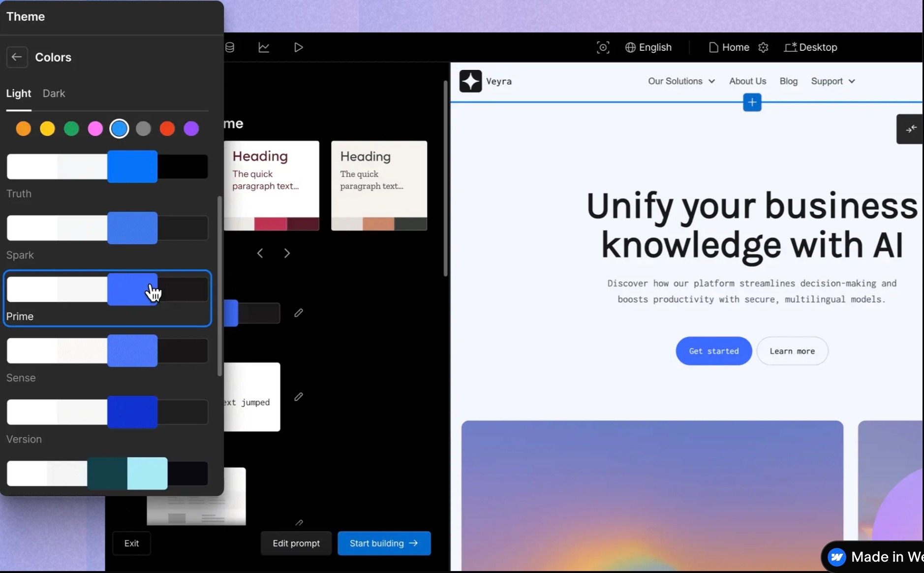Click the Get started button
924x573 pixels.
(x=713, y=351)
